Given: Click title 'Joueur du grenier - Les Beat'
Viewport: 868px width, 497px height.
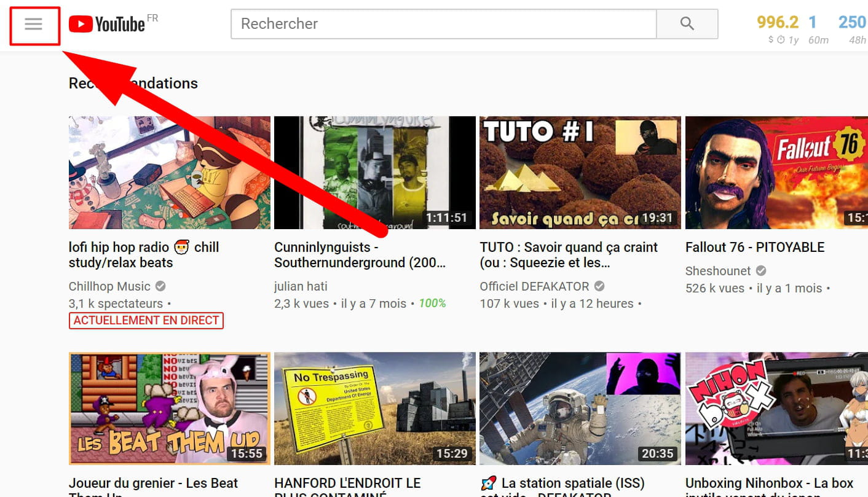Looking at the screenshot, I should coord(153,483).
